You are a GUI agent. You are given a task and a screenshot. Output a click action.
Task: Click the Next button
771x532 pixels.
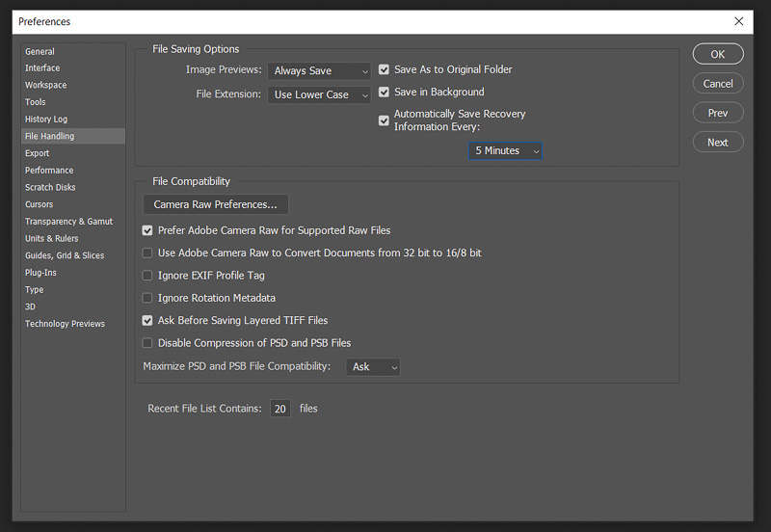pos(718,142)
